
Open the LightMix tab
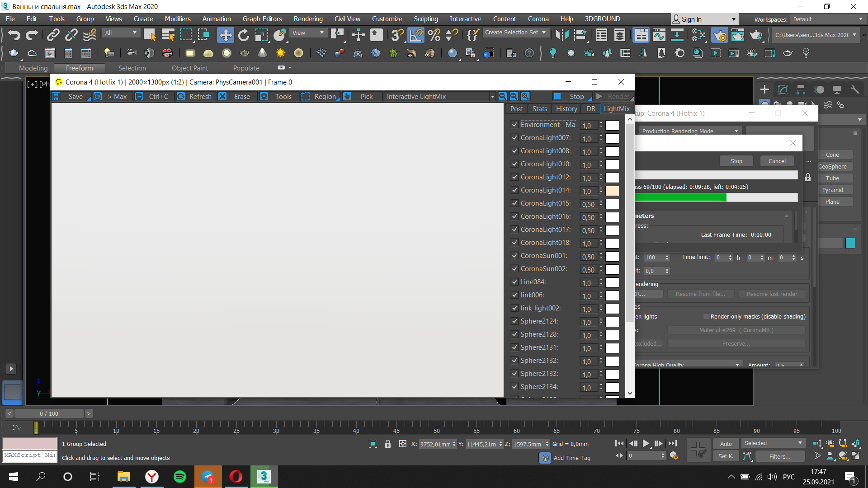[617, 108]
